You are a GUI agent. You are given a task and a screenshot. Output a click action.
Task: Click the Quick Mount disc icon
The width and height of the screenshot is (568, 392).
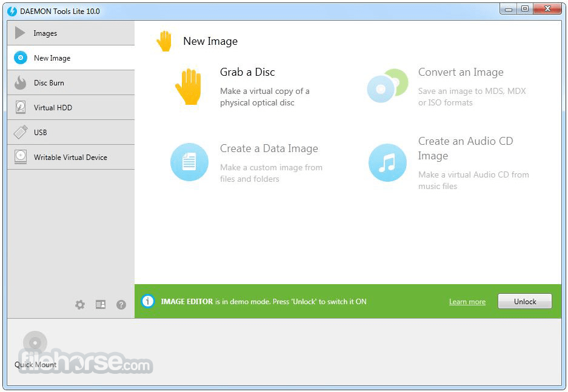[35, 343]
